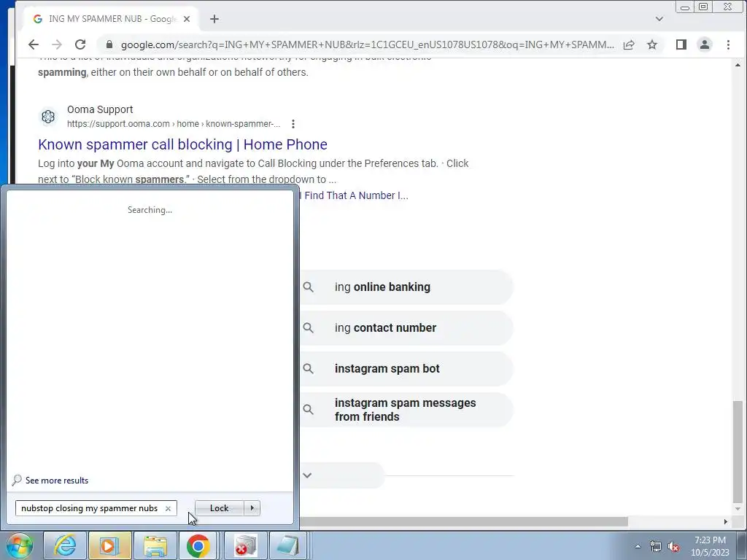Close the ING MY SPAMMER NUB tab

187,19
